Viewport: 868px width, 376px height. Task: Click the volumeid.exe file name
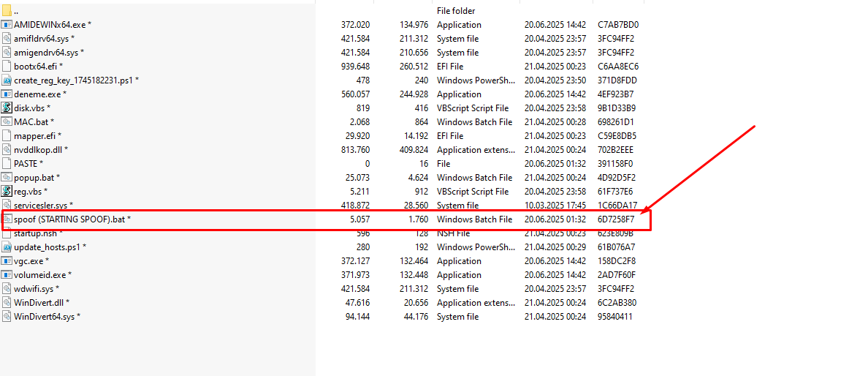point(42,275)
